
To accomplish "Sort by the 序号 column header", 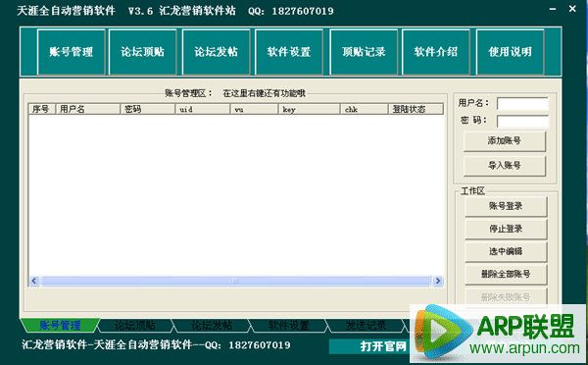I will coord(42,109).
